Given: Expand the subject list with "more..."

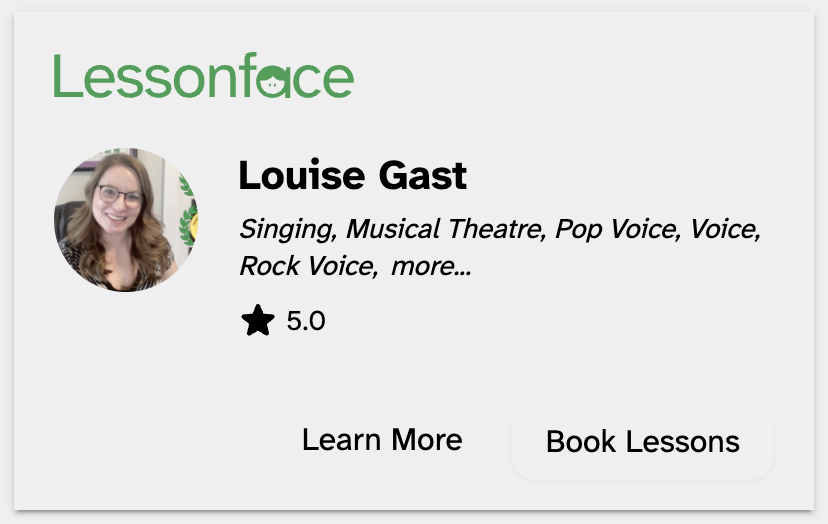Looking at the screenshot, I should 431,267.
